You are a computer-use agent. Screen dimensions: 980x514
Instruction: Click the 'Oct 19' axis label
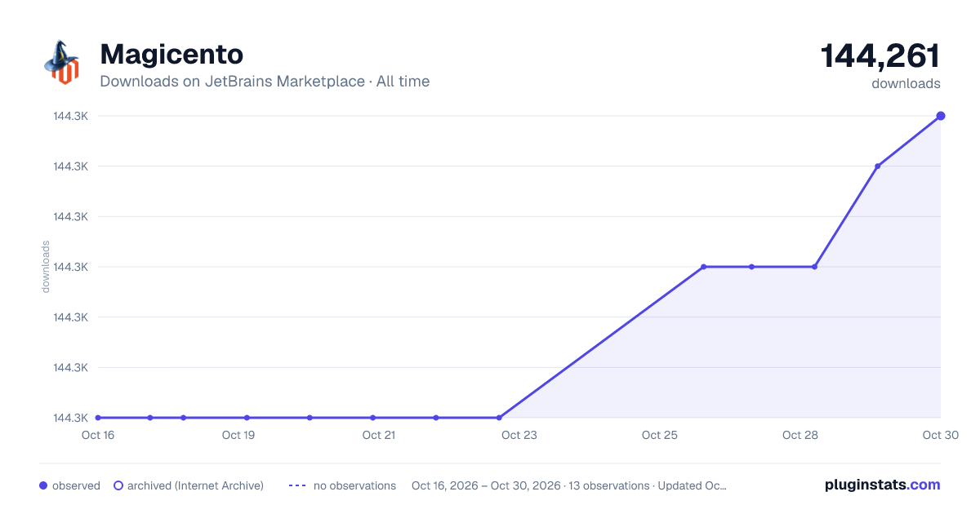[238, 435]
